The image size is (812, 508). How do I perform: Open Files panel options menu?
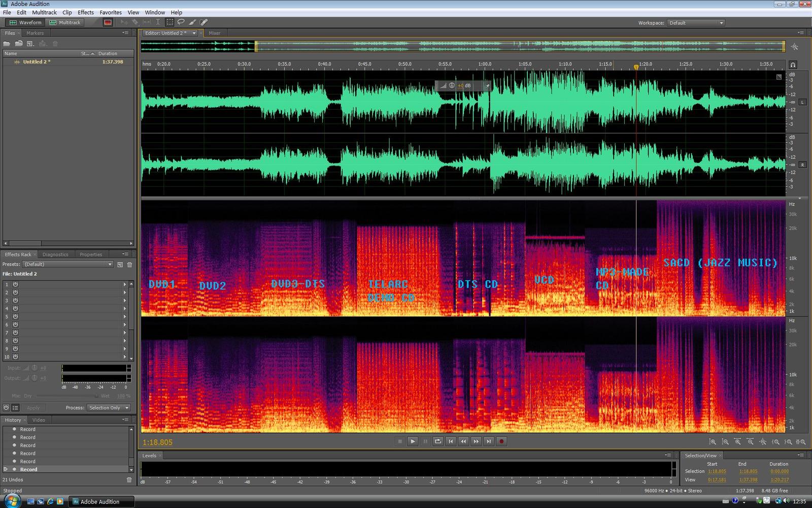pos(125,33)
